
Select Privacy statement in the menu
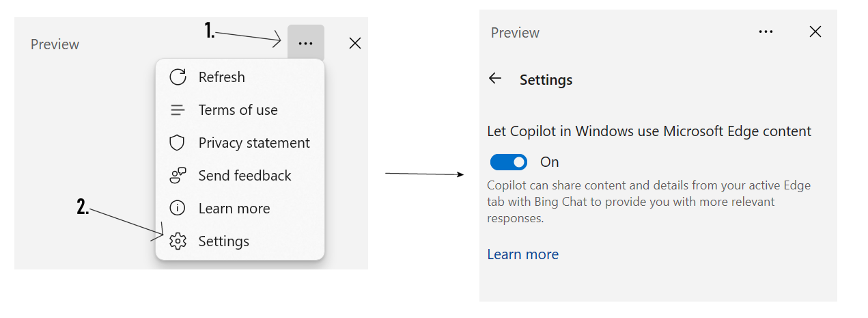[x=240, y=143]
